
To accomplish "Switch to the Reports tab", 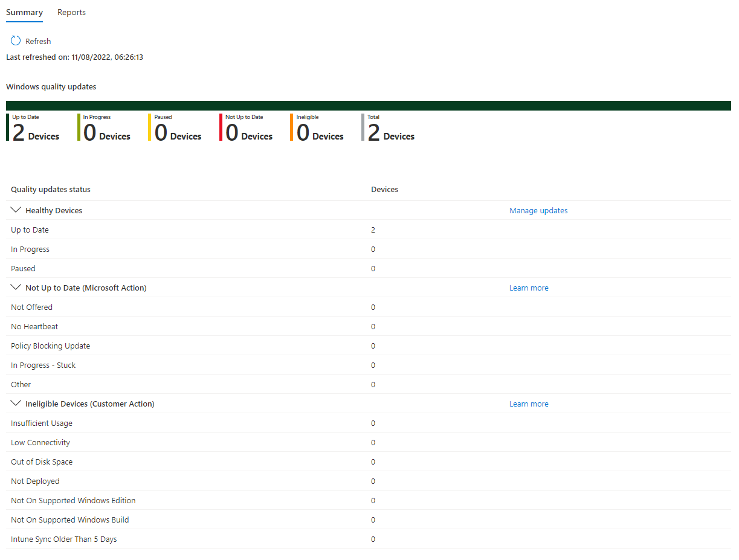I will coord(71,12).
